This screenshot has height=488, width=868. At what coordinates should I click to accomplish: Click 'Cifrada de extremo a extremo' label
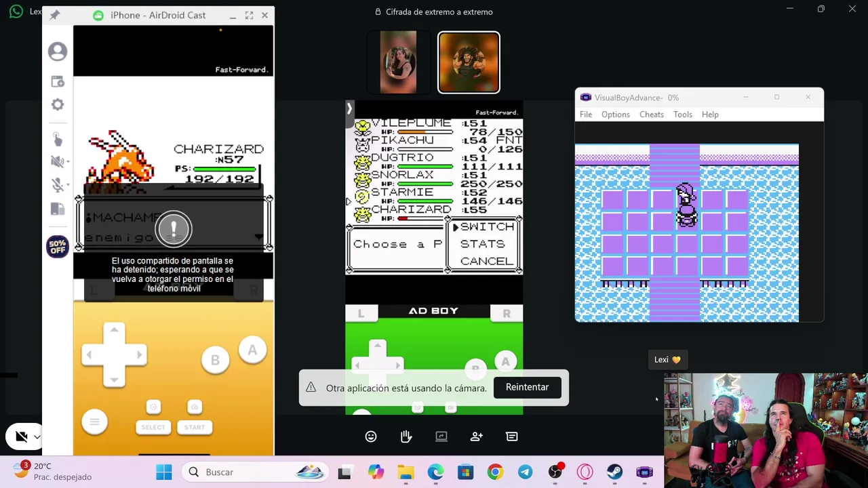tap(439, 12)
